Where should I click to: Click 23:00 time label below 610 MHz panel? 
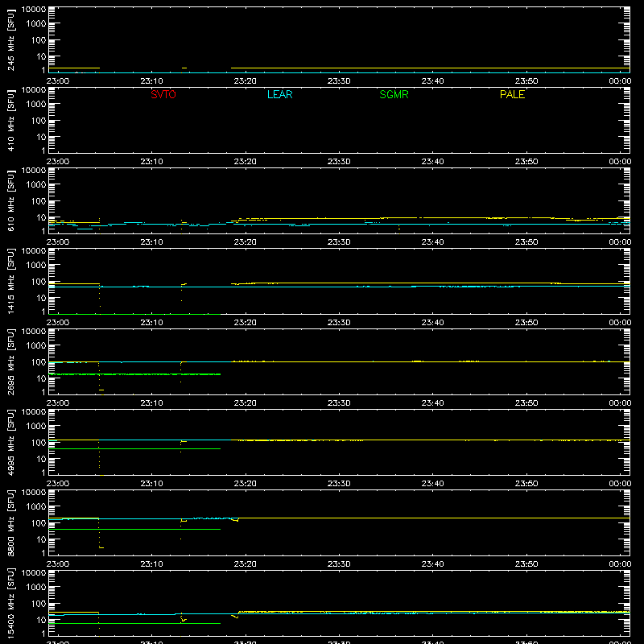point(58,242)
